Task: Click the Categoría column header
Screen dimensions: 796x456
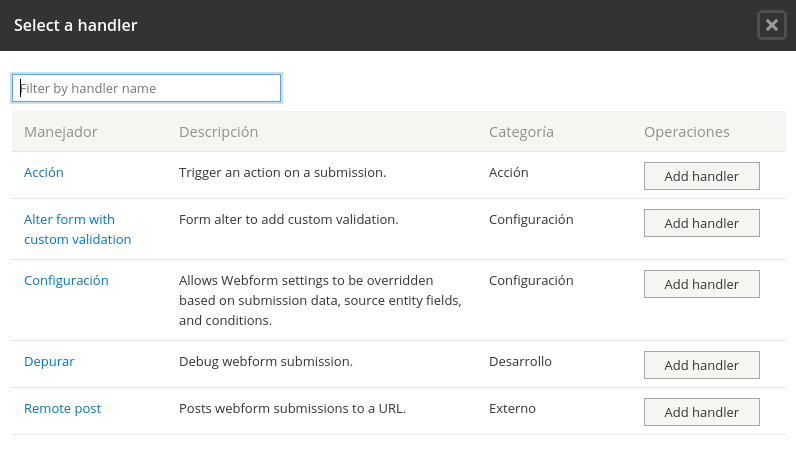Action: click(521, 132)
